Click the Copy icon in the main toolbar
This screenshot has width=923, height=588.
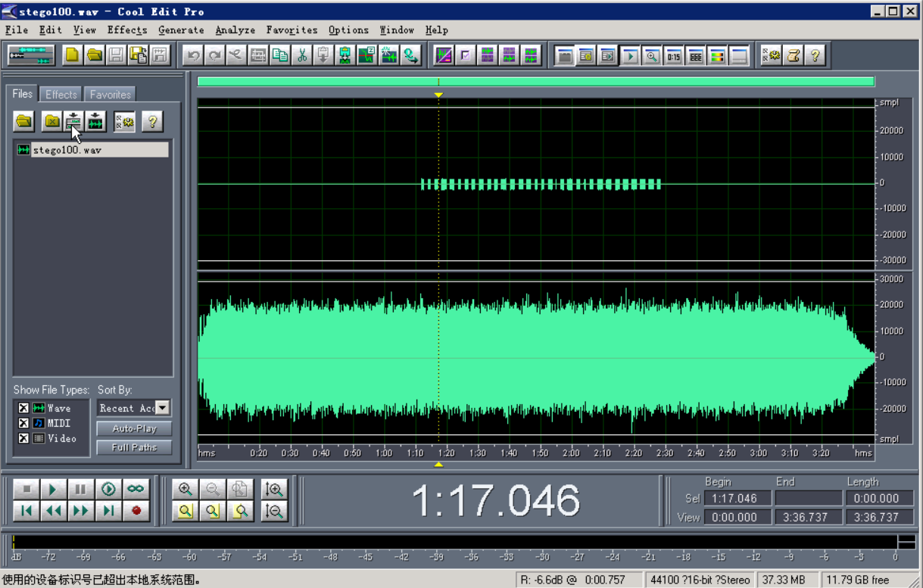click(x=280, y=55)
